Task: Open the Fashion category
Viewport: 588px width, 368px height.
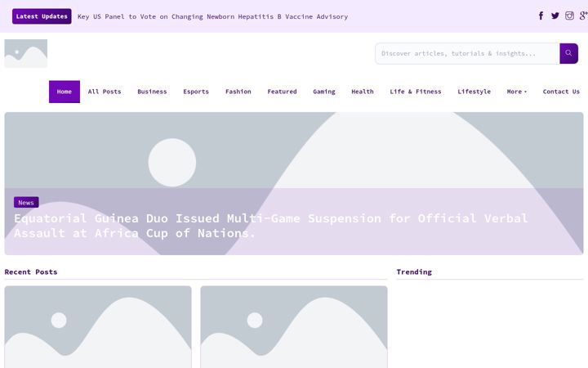Action: [238, 92]
